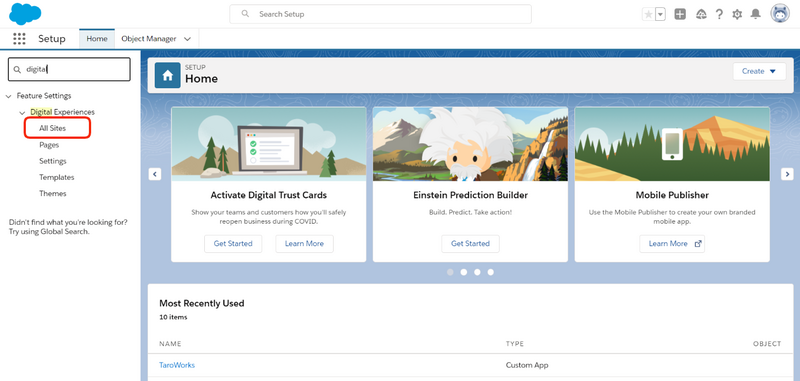Click the NAME column header
The width and height of the screenshot is (800, 381).
170,344
